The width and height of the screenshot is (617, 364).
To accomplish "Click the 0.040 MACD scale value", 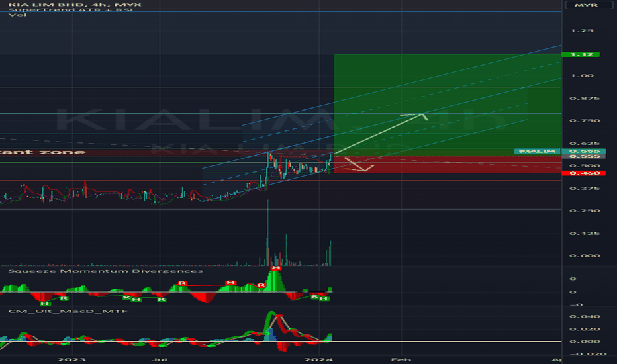I will [585, 316].
